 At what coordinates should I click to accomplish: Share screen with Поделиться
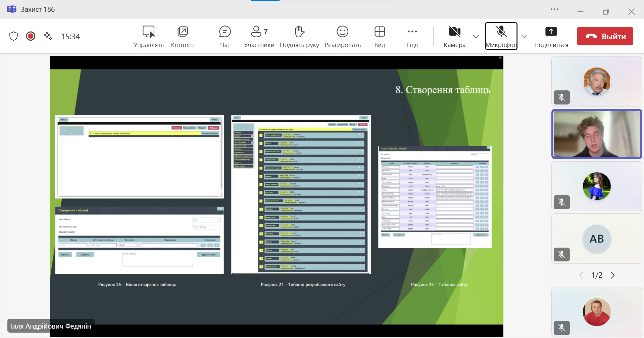(x=551, y=36)
